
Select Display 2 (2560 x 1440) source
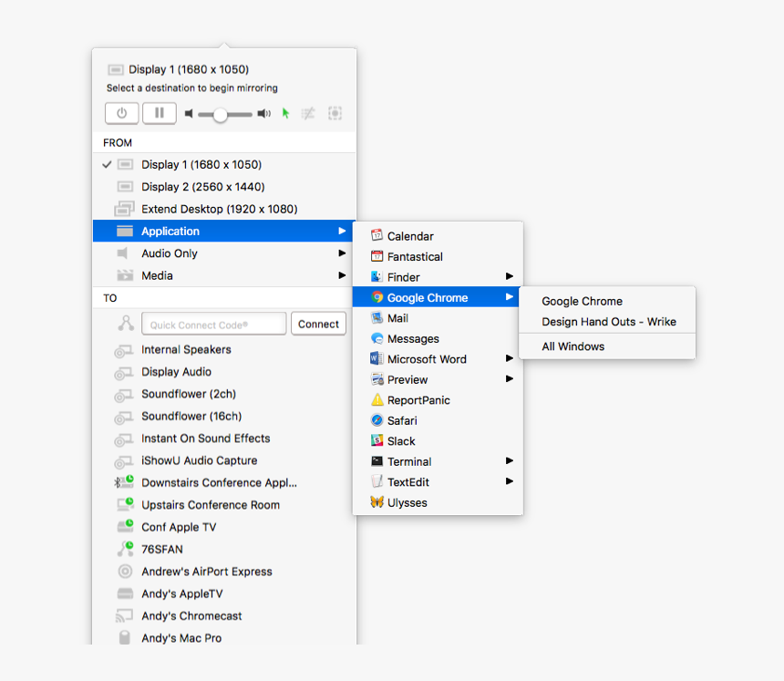(x=224, y=187)
